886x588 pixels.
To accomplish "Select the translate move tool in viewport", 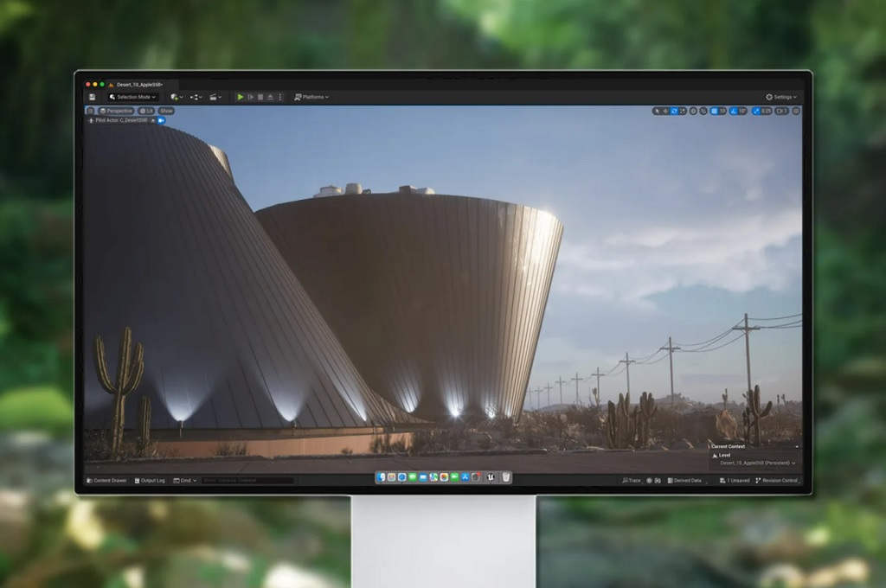I will click(x=665, y=112).
